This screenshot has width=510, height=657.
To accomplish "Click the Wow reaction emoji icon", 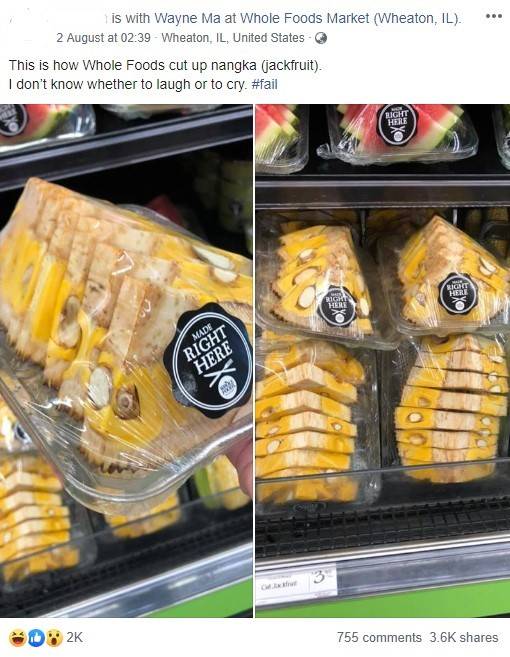I will pos(54,638).
